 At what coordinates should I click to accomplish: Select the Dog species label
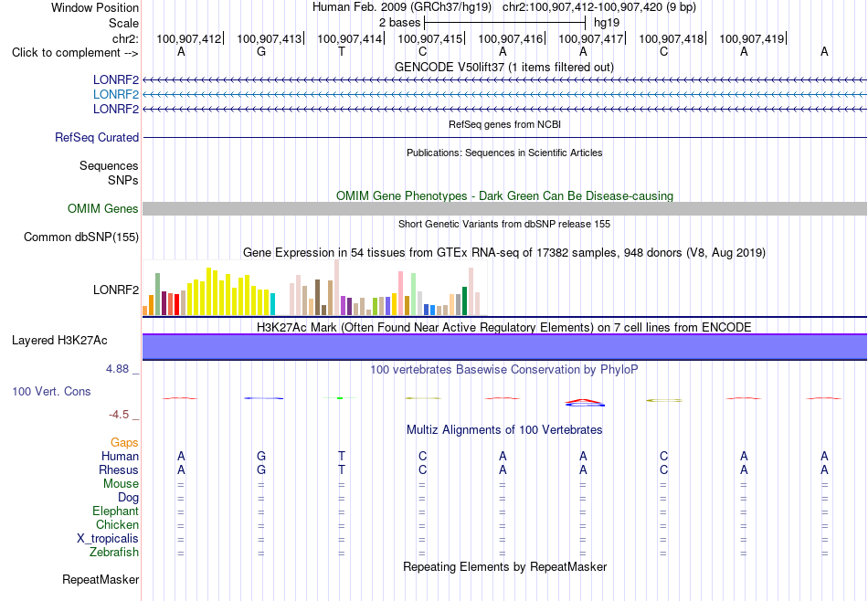128,498
